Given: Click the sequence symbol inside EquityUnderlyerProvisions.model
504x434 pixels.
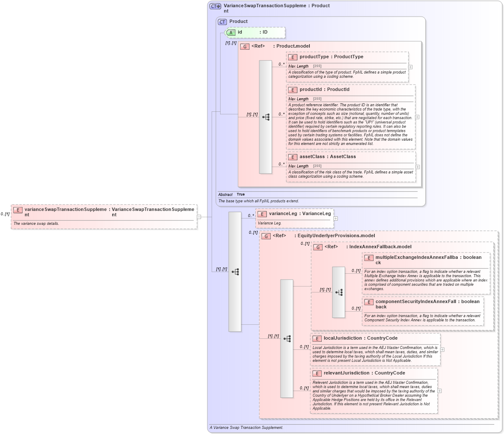Looking at the screenshot, I should point(287,338).
